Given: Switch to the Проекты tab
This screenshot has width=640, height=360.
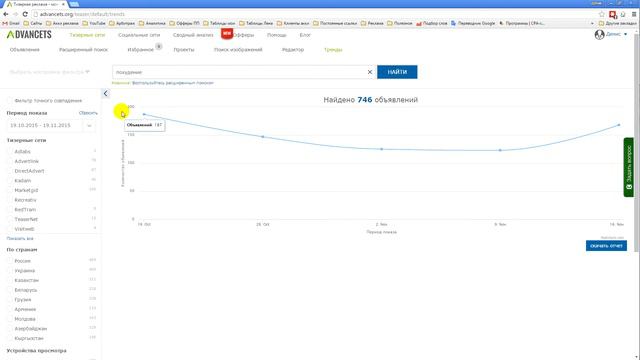Looking at the screenshot, I should click(184, 50).
